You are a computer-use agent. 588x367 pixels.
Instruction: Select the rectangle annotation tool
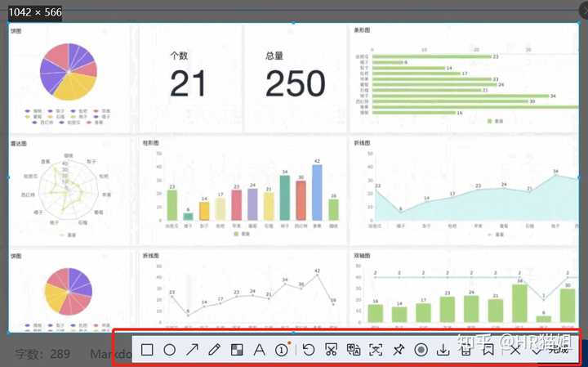pos(147,350)
